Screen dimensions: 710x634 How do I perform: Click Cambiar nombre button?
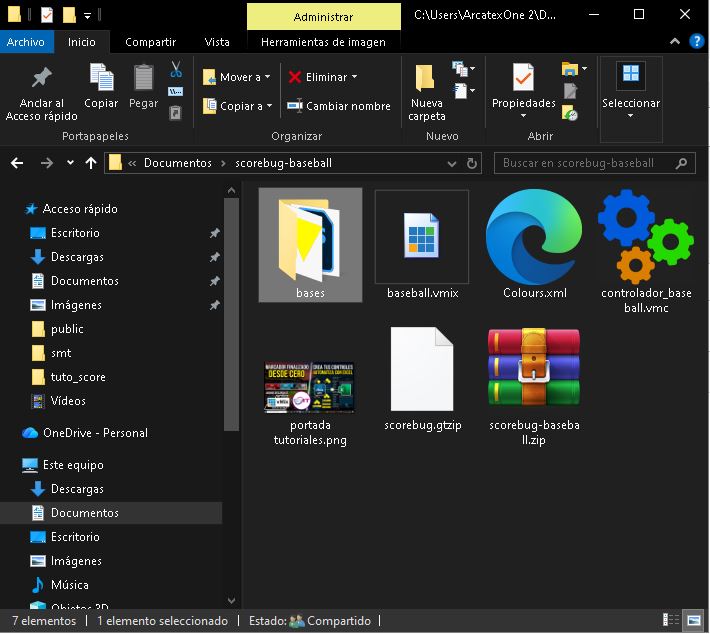coord(339,106)
